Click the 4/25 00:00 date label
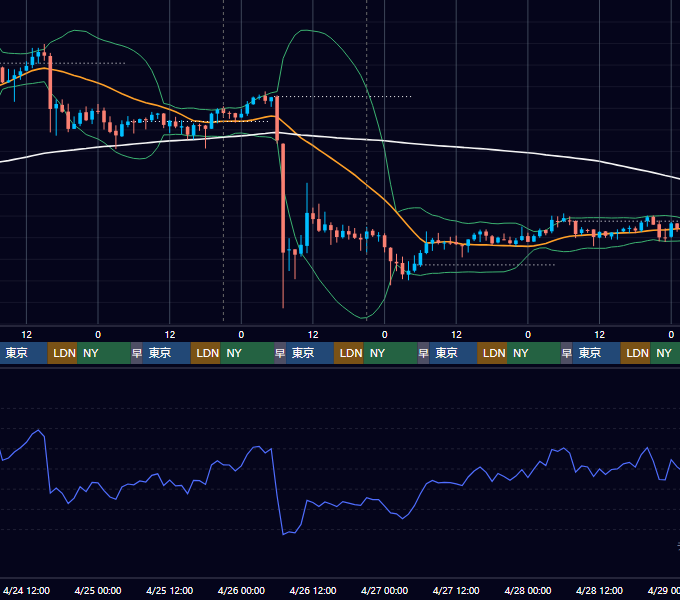The height and width of the screenshot is (600, 680). (x=98, y=590)
